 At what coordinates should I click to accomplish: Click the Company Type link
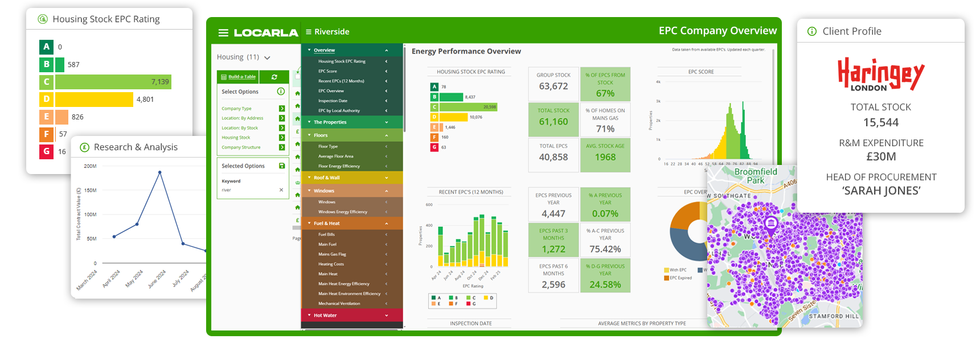point(236,109)
